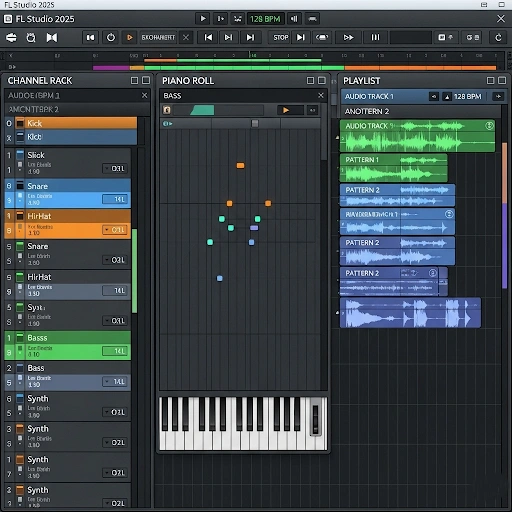Viewport: 512px width, 512px height.
Task: Click the fast-forward double-arrow button
Action: tap(348, 37)
